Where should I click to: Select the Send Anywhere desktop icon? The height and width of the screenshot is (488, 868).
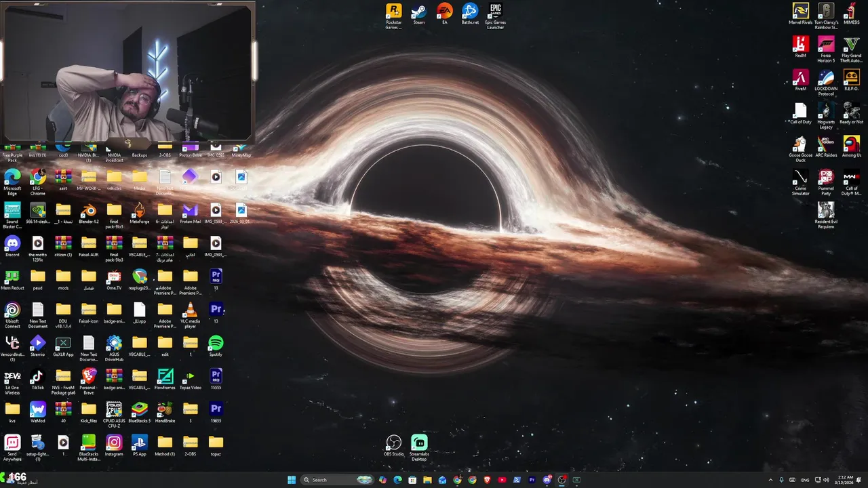pos(12,447)
